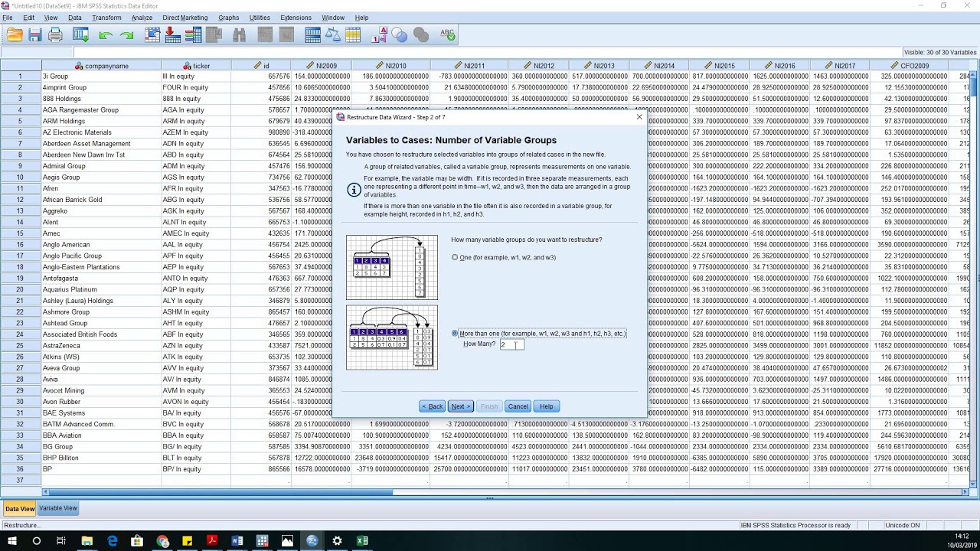Open the Transform menu
The width and height of the screenshot is (980, 551).
click(106, 18)
